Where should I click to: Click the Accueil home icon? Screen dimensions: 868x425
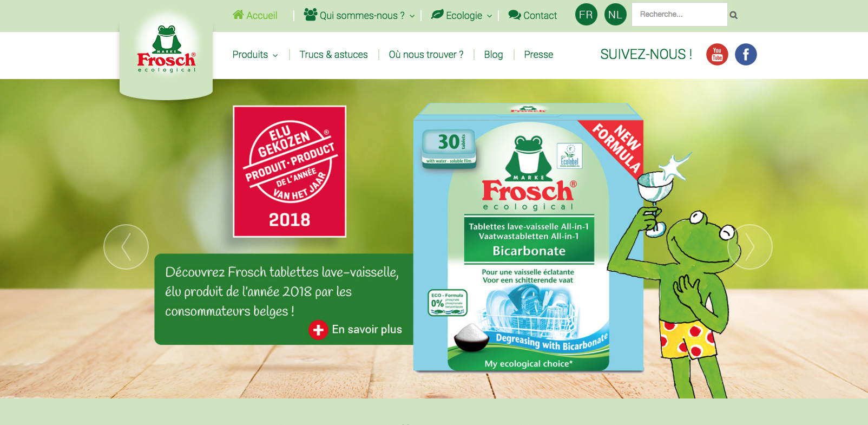[238, 15]
